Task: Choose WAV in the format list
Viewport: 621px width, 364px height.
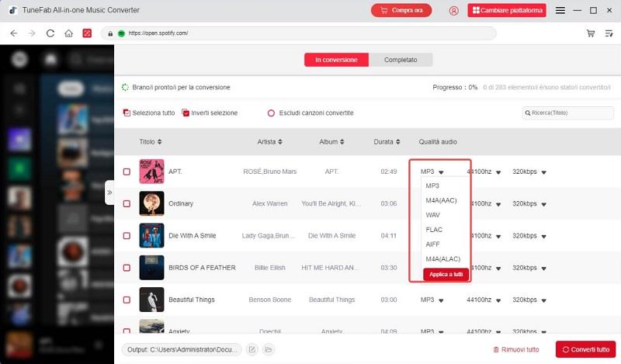Action: pyautogui.click(x=433, y=215)
